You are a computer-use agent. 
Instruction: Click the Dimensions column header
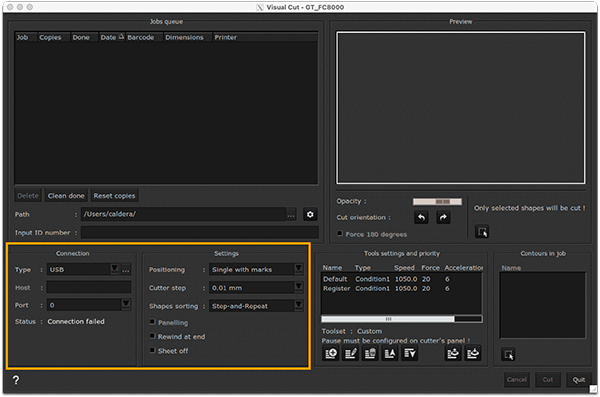(x=188, y=37)
